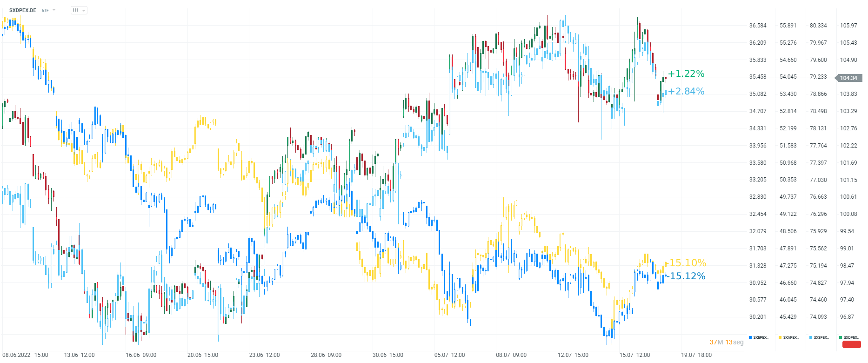Click the 37M 13seg candle countdown timer

point(726,342)
